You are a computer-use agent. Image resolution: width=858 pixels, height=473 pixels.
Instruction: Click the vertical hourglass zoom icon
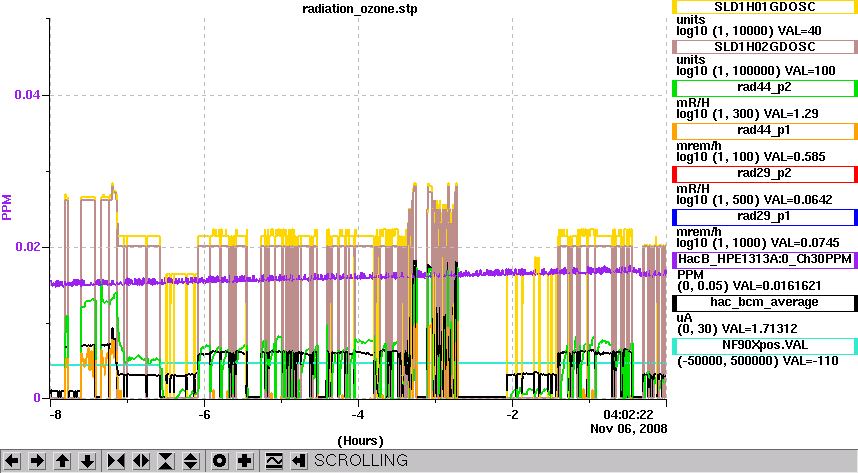tap(166, 461)
